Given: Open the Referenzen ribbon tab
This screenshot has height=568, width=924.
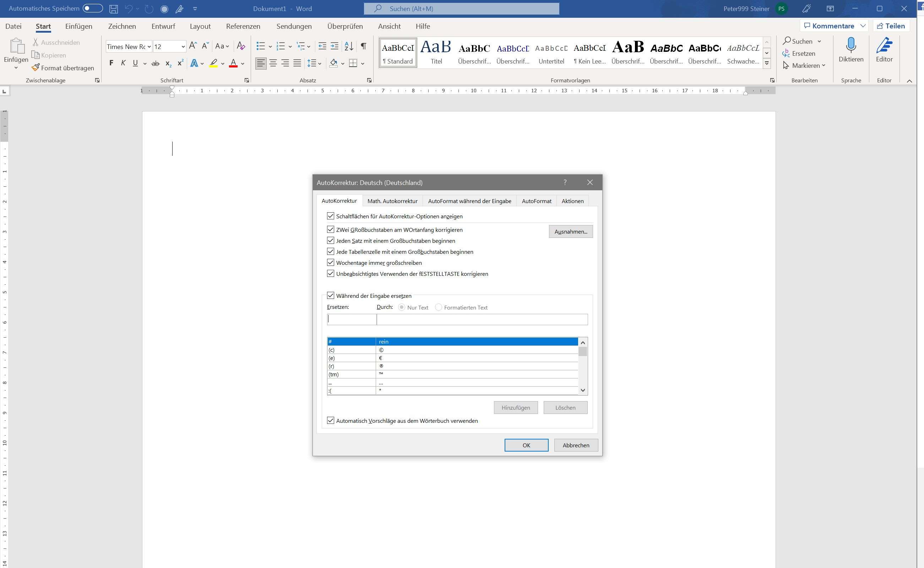Looking at the screenshot, I should [243, 26].
